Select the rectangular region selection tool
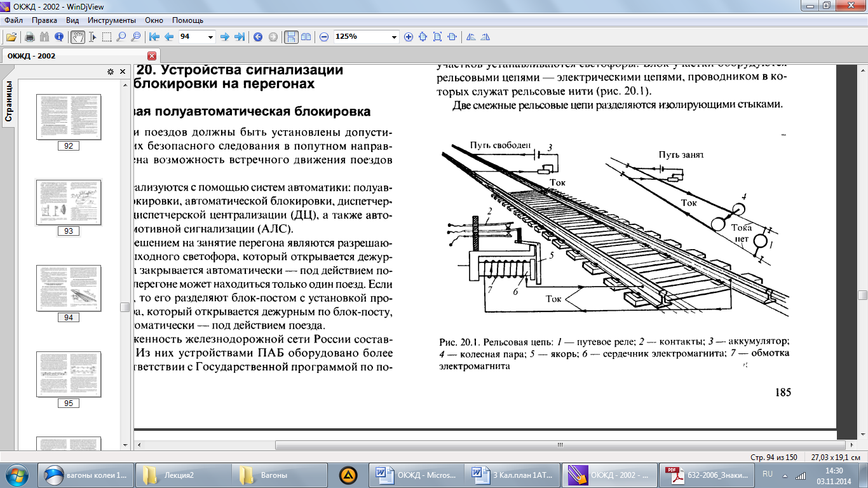The height and width of the screenshot is (488, 868). click(x=107, y=37)
